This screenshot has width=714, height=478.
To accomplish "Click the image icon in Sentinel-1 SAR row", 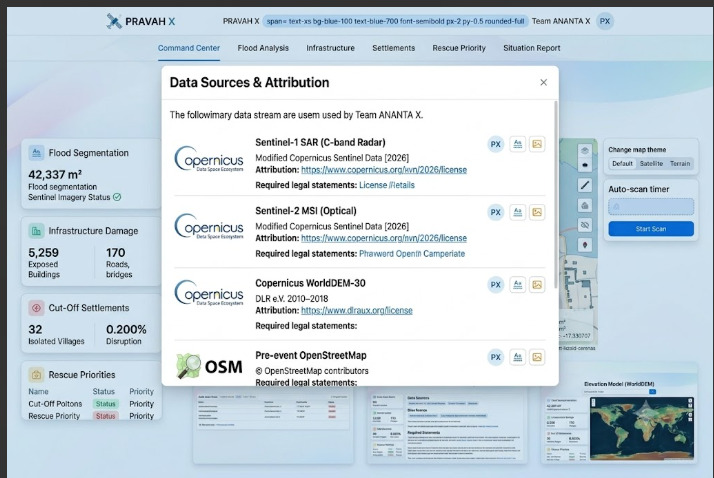I will pyautogui.click(x=537, y=144).
